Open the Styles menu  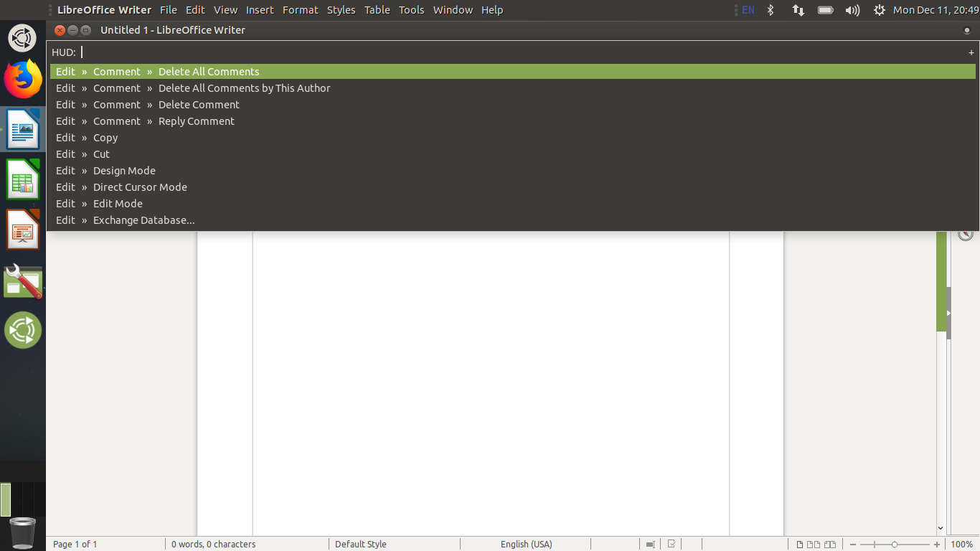pos(341,10)
